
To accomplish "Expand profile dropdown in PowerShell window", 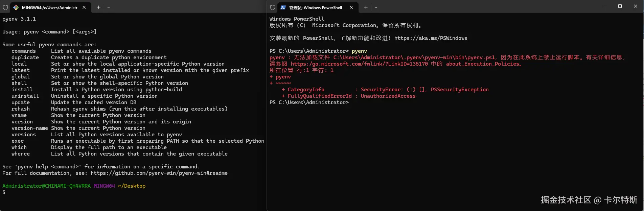I will (376, 7).
